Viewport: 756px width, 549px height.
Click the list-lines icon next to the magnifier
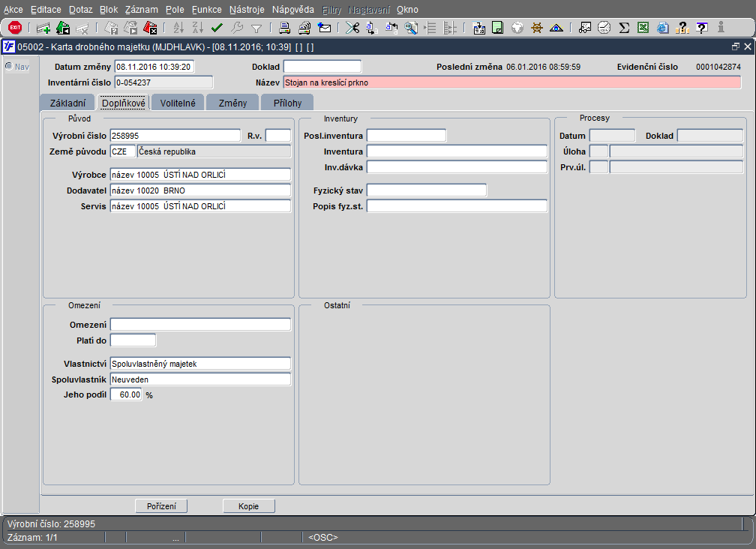tap(430, 28)
